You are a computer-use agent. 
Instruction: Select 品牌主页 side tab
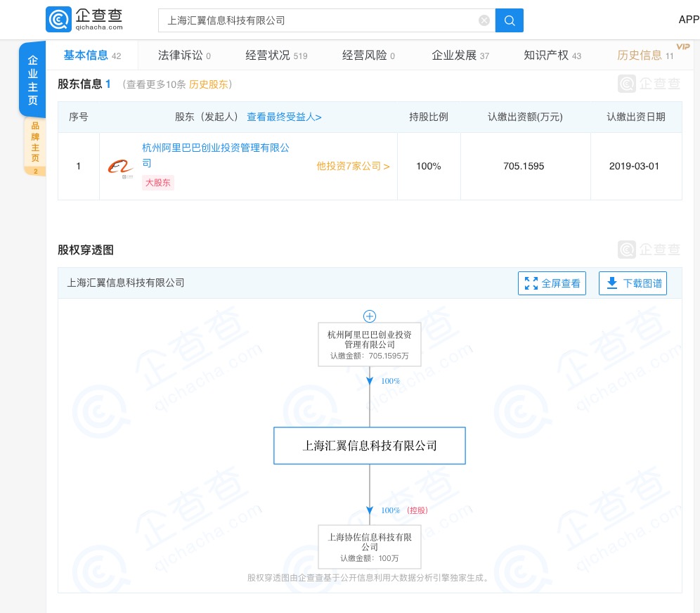pos(34,143)
